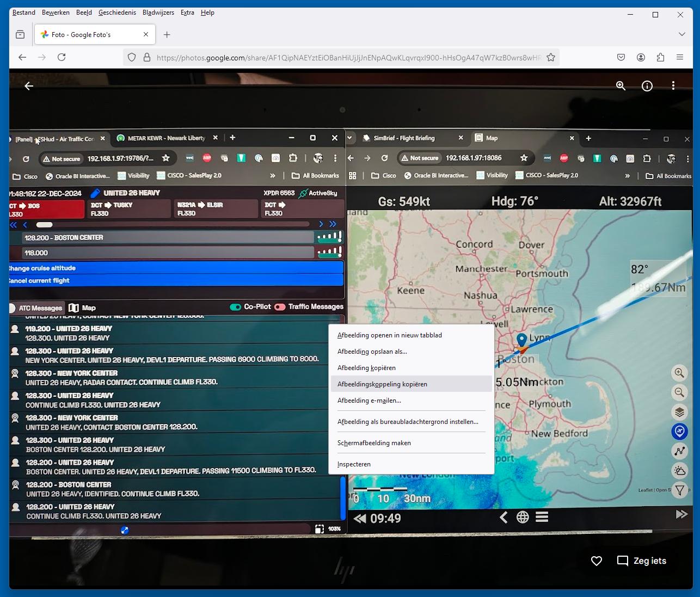Screen dimensions: 700x597
Task: Choose Afbeelding als bureaubladachtergrond instellen...
Action: [x=412, y=422]
